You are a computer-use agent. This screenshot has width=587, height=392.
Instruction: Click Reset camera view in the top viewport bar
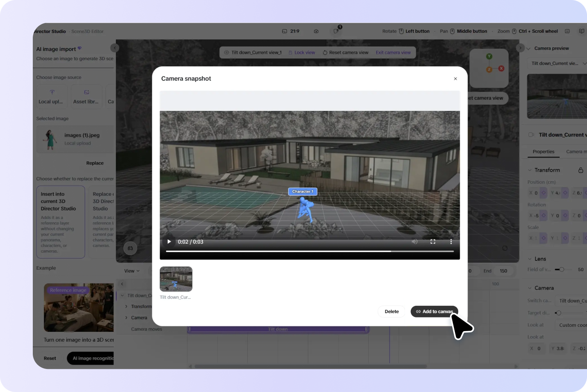pyautogui.click(x=345, y=53)
